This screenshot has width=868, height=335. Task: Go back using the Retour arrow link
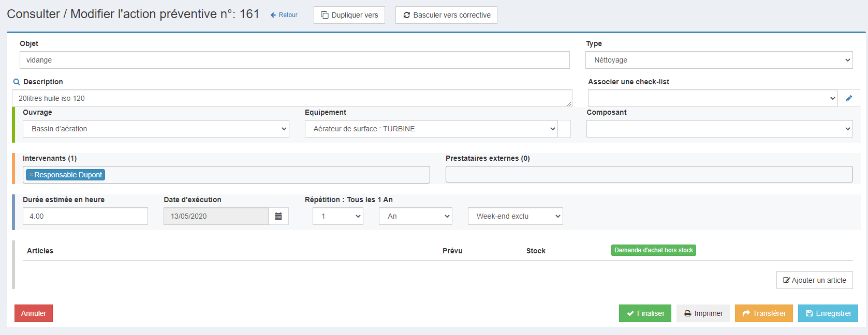284,15
